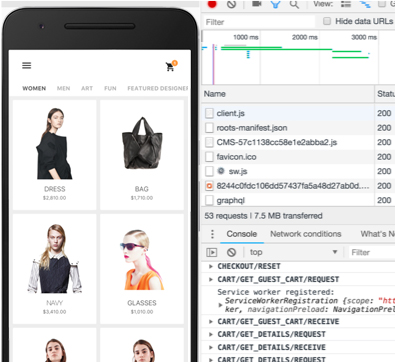Click the GLASSES product title
The height and width of the screenshot is (362, 395).
(x=142, y=303)
